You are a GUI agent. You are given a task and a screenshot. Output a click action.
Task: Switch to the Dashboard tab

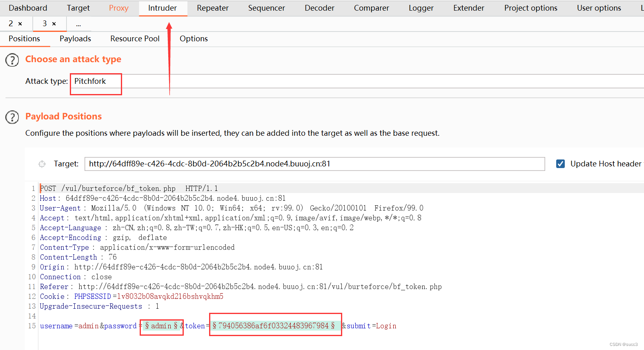(28, 8)
